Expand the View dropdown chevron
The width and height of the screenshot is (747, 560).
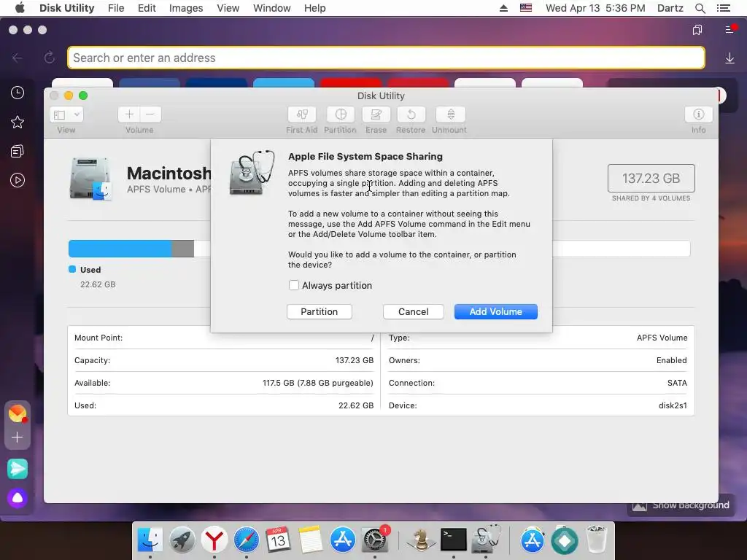[x=76, y=114]
